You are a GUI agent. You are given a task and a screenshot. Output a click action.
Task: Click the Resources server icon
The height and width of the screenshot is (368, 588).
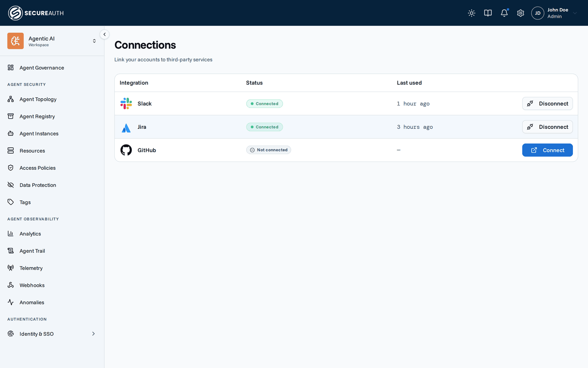pos(11,150)
